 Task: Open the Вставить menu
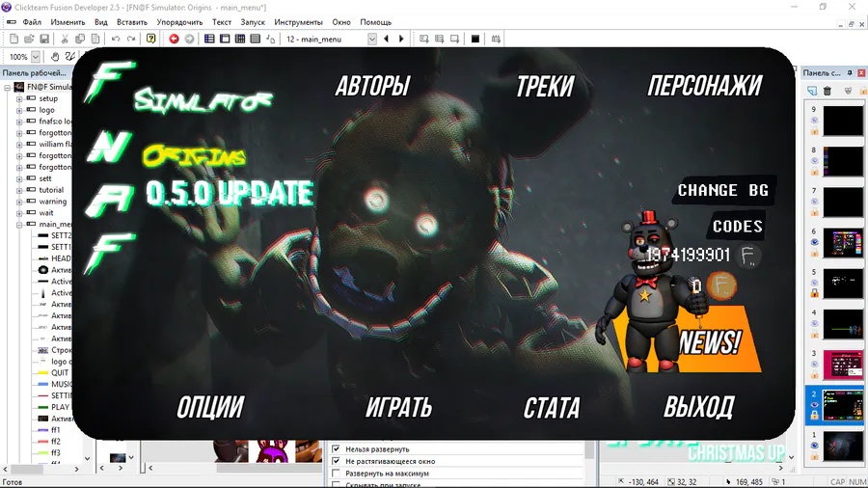tap(132, 22)
